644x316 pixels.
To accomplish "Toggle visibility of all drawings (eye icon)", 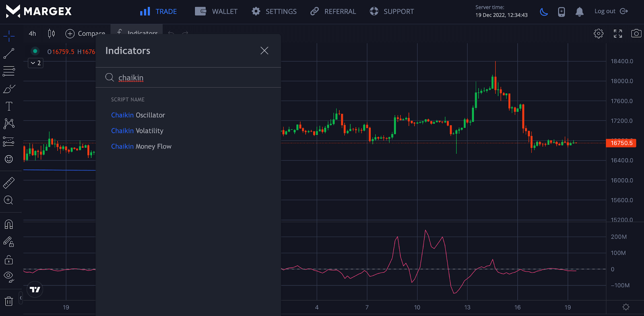I will (9, 276).
